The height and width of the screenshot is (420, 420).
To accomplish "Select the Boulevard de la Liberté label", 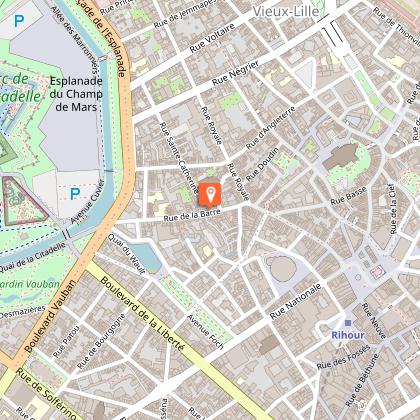I will (142, 314).
